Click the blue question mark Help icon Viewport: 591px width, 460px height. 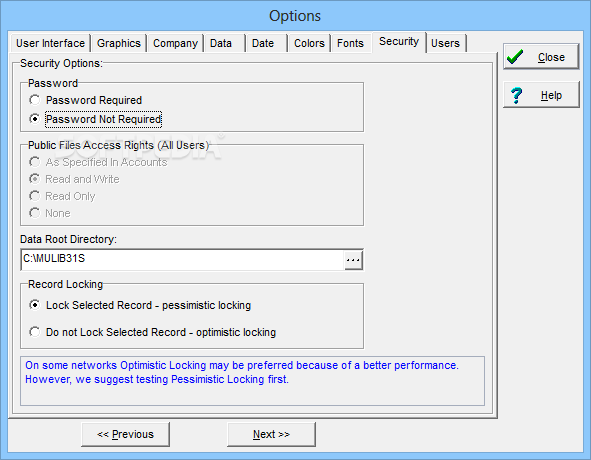click(516, 95)
